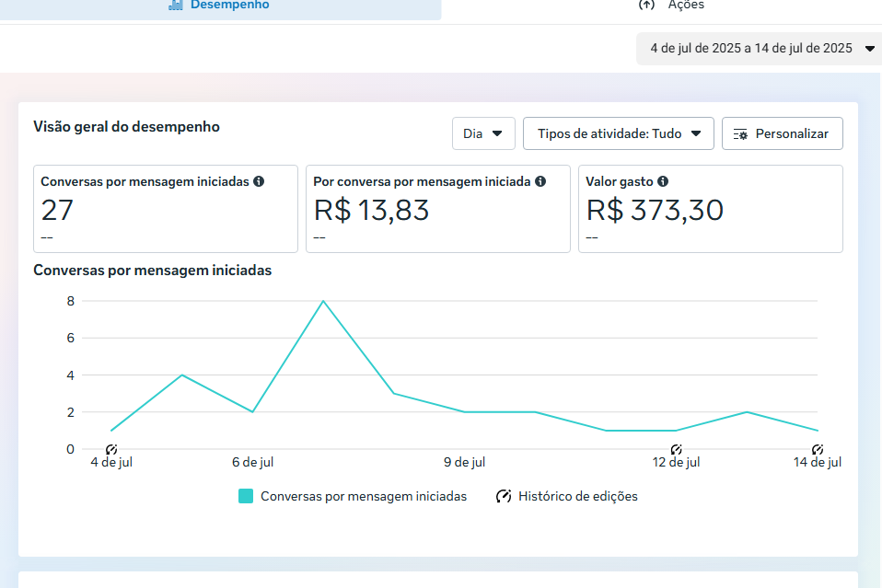Open the Dia granularity dropdown

tap(483, 133)
